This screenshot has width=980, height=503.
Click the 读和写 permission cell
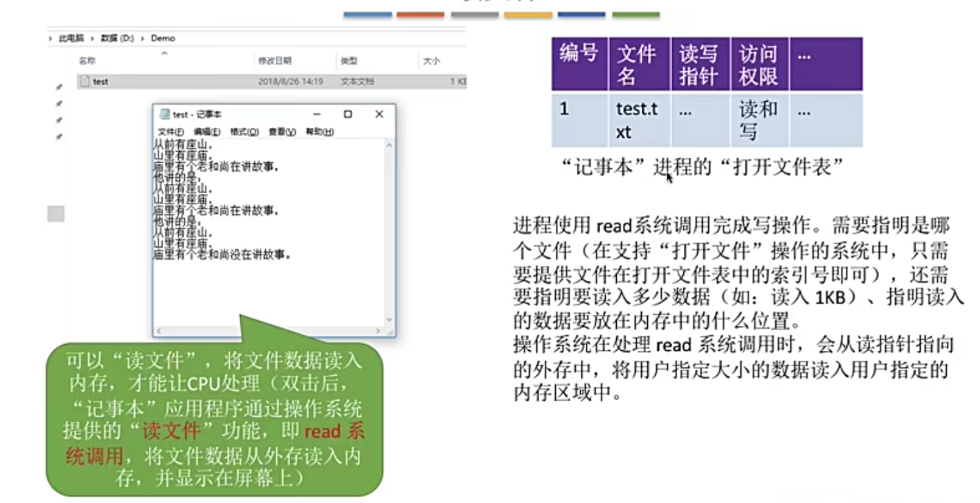760,120
